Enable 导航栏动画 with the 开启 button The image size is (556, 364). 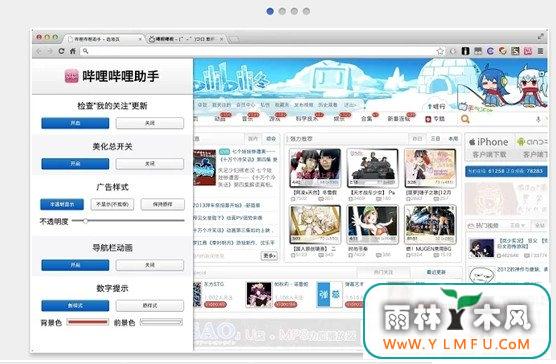tap(75, 265)
